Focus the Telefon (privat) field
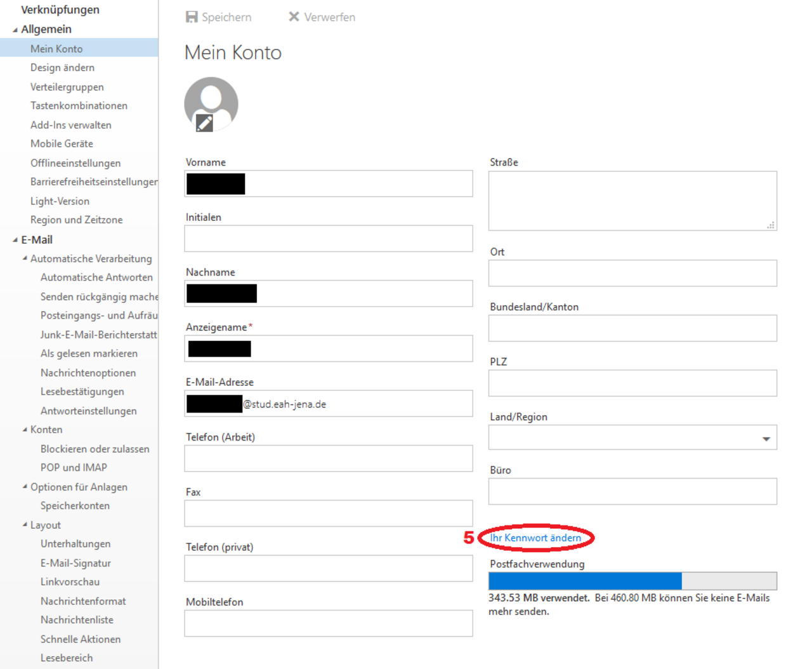This screenshot has width=812, height=669. 329,568
